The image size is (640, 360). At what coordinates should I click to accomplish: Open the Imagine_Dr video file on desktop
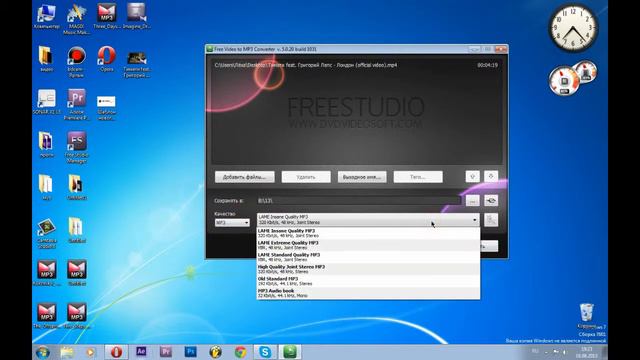pyautogui.click(x=137, y=16)
